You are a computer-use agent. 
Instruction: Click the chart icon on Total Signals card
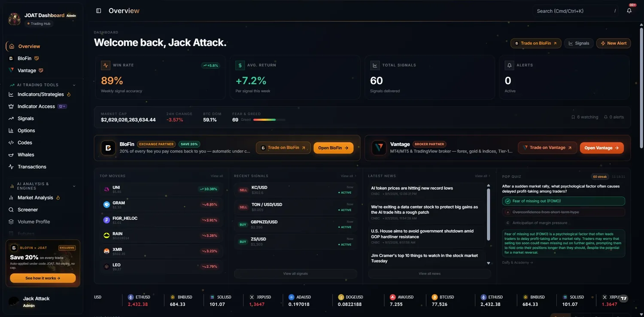point(375,65)
